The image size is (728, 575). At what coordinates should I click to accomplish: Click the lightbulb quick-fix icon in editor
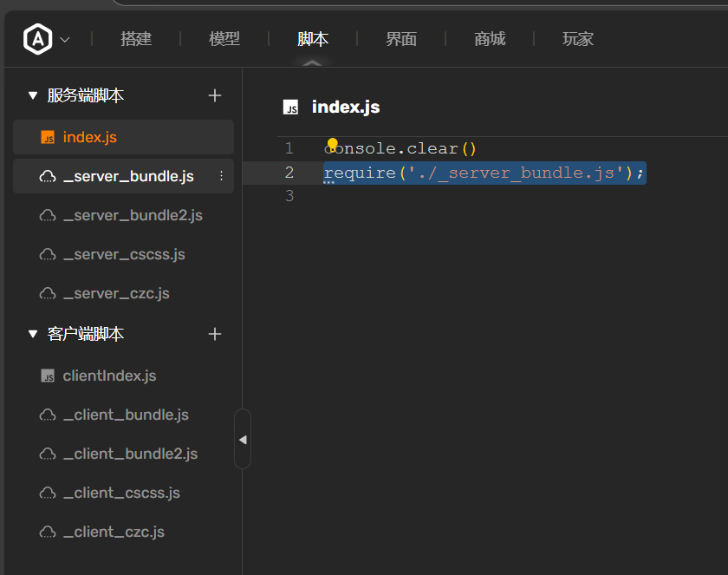[332, 144]
